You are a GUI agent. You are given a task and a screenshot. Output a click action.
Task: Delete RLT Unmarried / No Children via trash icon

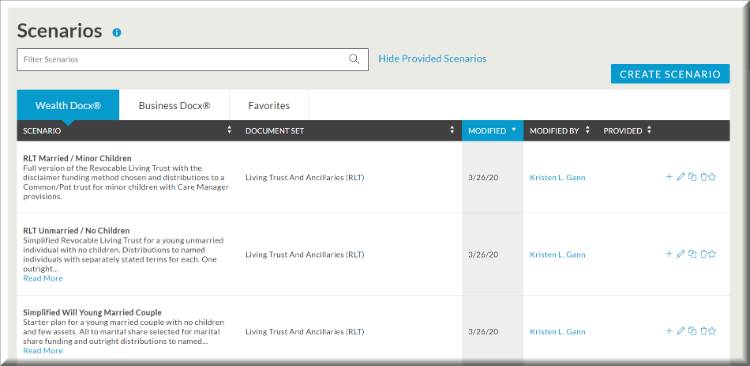704,254
